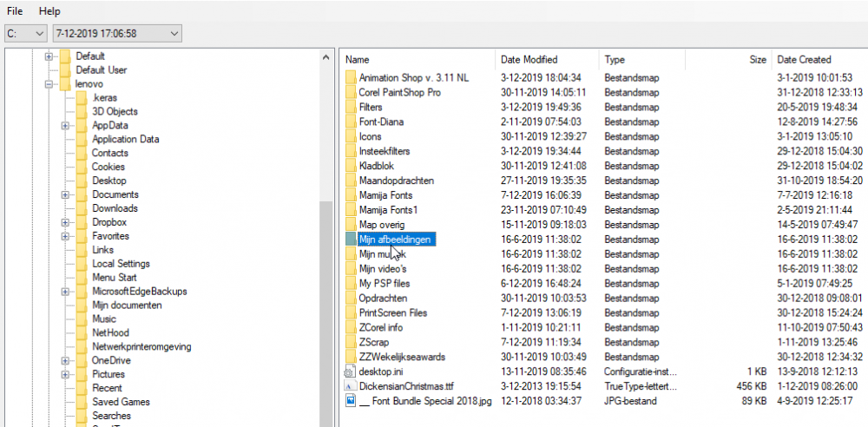Click the ZZWekelijkseawards folder icon

pos(351,357)
